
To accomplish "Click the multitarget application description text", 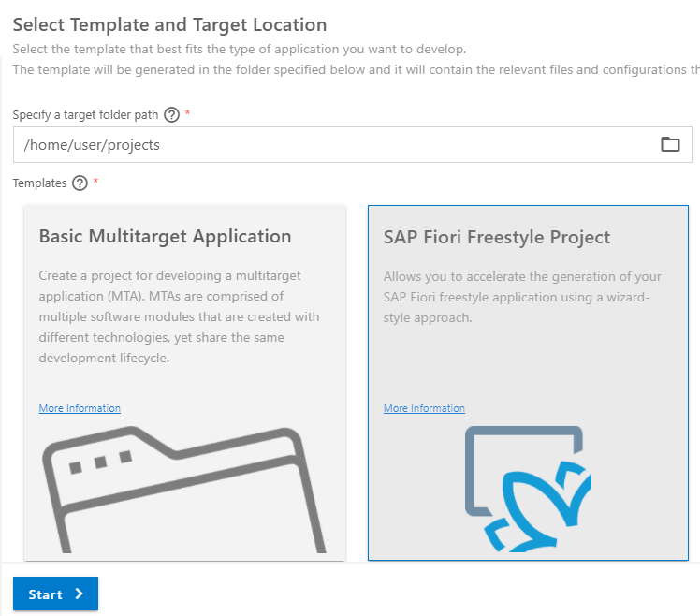I will [x=179, y=316].
